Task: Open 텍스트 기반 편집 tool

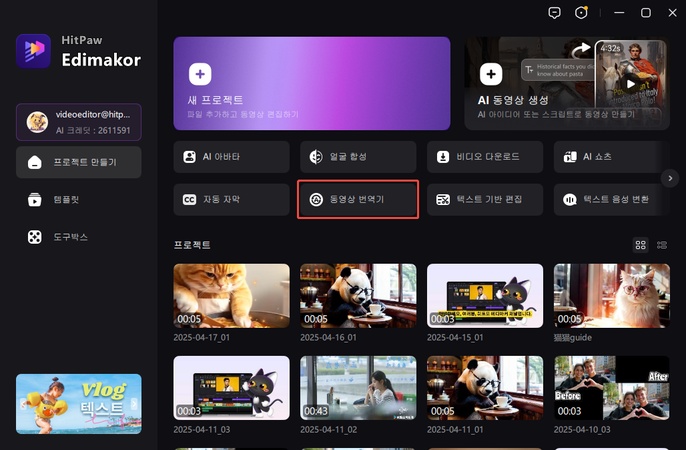Action: (485, 199)
